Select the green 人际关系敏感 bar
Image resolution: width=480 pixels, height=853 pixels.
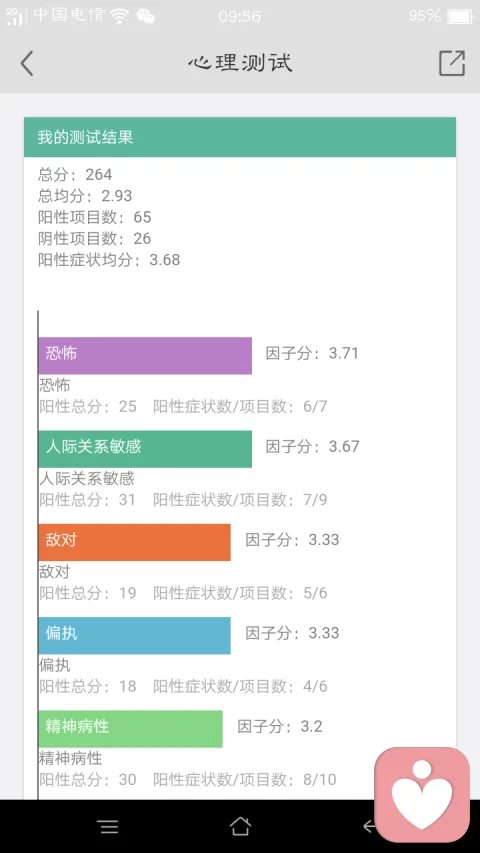coord(145,449)
